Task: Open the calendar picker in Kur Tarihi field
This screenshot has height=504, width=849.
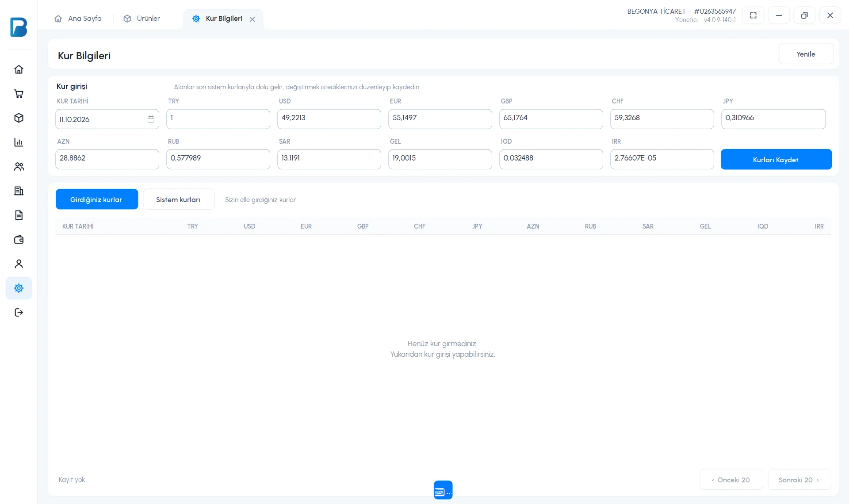Action: (151, 119)
